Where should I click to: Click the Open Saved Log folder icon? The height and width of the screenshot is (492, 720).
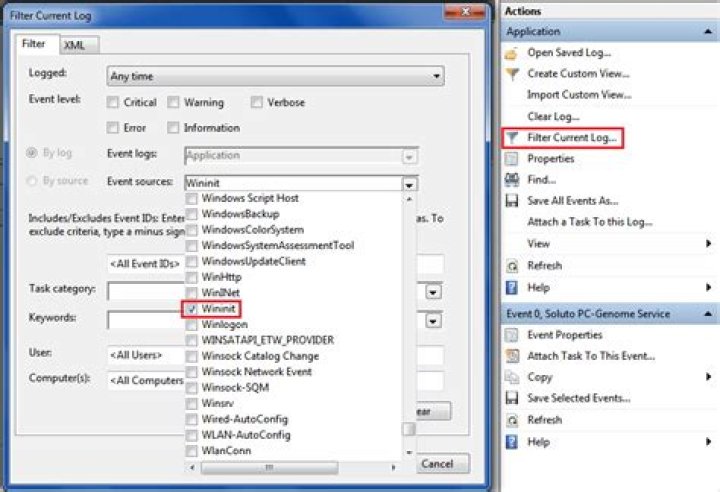pyautogui.click(x=512, y=53)
